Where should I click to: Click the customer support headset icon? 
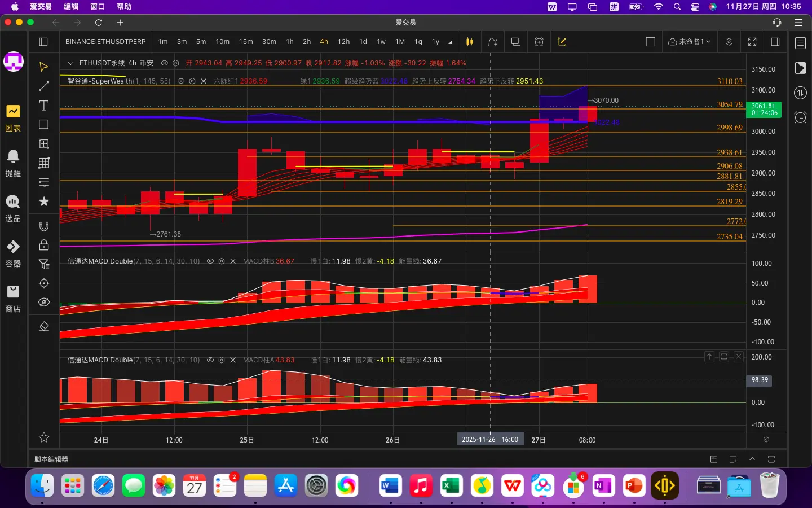point(777,23)
